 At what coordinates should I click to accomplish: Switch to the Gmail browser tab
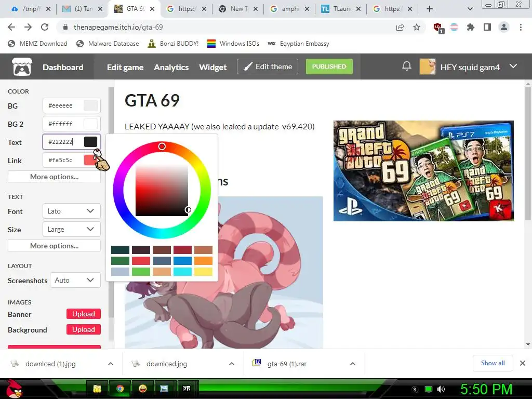(x=83, y=9)
